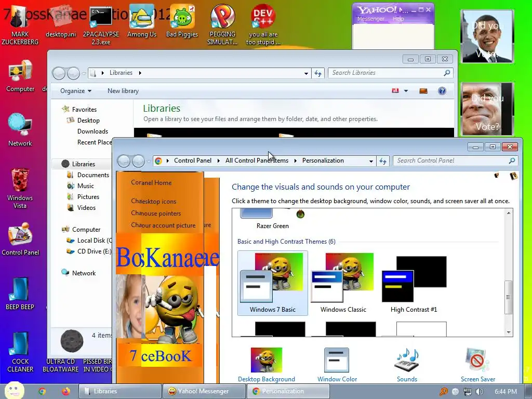Open the change view dropdown arrow in Libraries
532x399 pixels.
406,91
